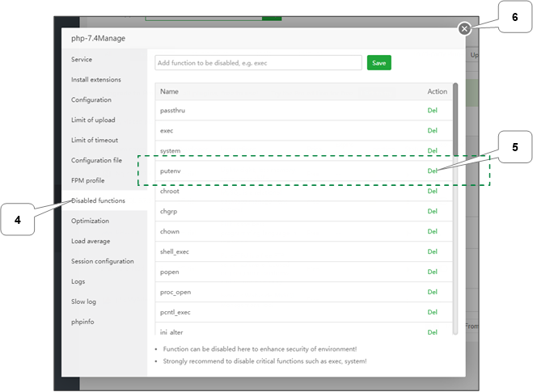Viewport: 533px width, 392px height.
Task: Click the Action column header
Action: [437, 91]
